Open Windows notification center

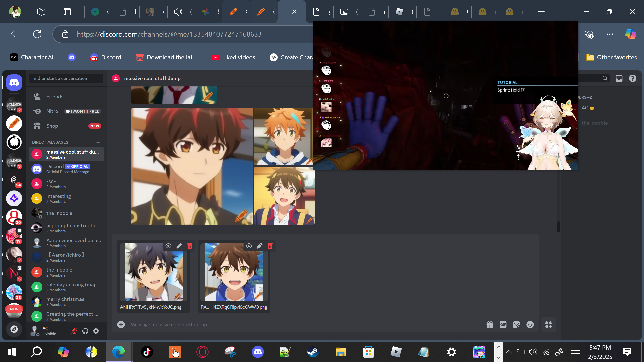pos(627,352)
